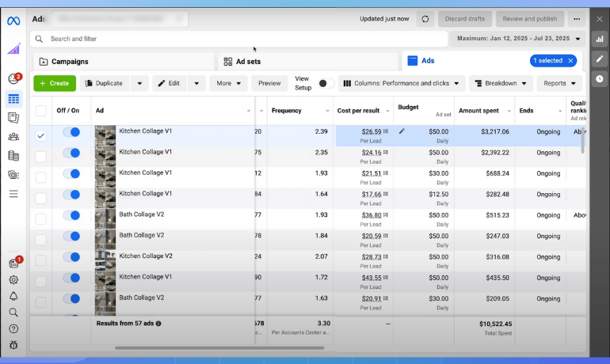This screenshot has width=610, height=364.
Task: Open the account name selector in the header
Action: pos(120,19)
